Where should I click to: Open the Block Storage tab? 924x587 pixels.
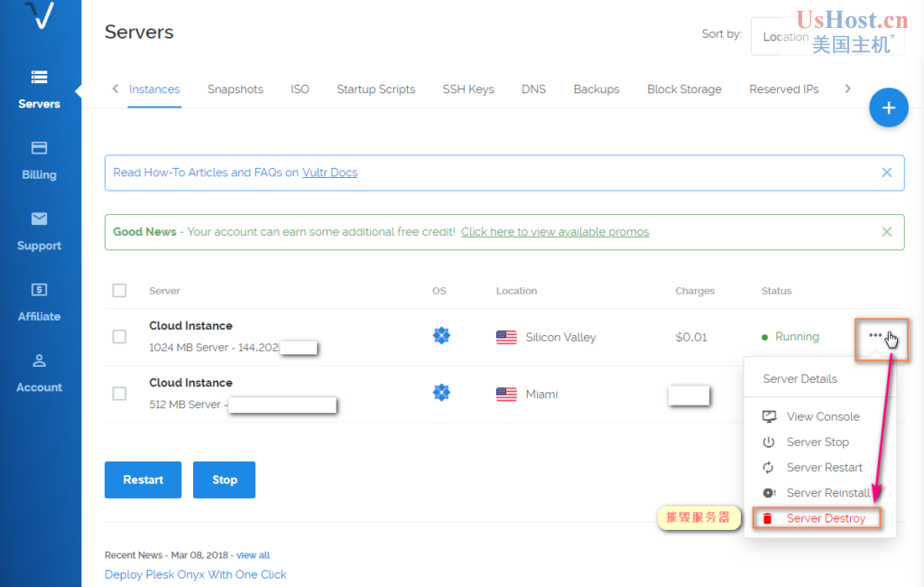(x=684, y=89)
